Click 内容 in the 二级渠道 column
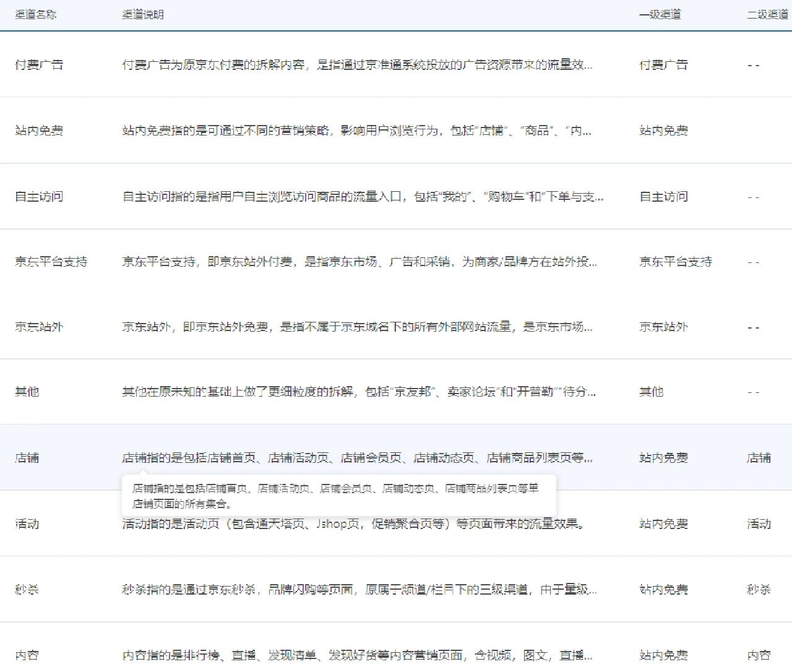Viewport: 792px width, 672px height. (759, 655)
